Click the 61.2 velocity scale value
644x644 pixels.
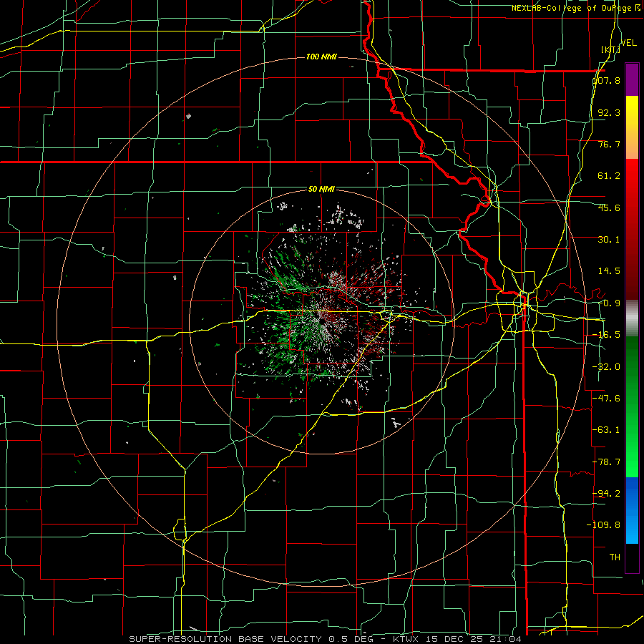(x=609, y=176)
